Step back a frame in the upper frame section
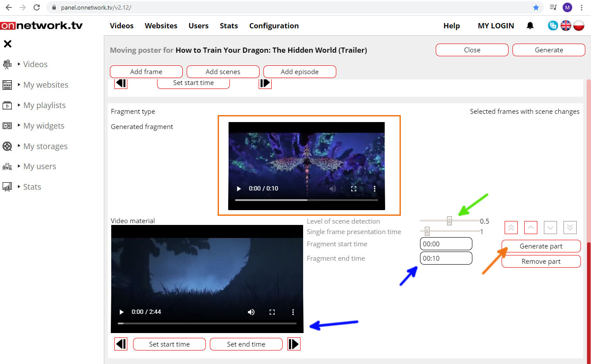591x364 pixels. (121, 83)
